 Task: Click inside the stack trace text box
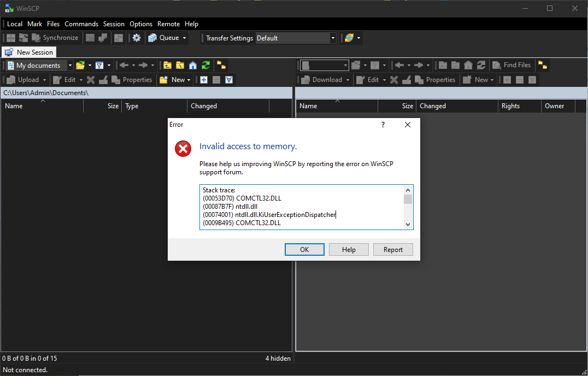(x=302, y=207)
